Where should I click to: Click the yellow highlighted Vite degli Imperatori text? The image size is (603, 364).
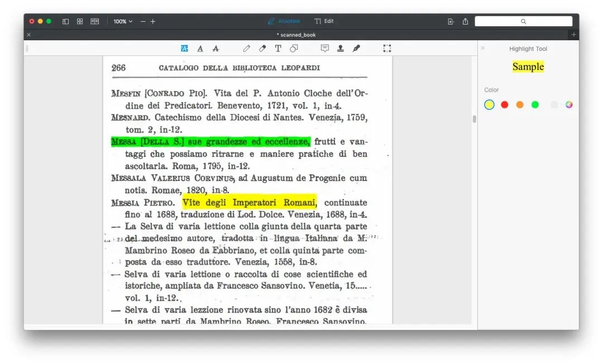tap(249, 202)
